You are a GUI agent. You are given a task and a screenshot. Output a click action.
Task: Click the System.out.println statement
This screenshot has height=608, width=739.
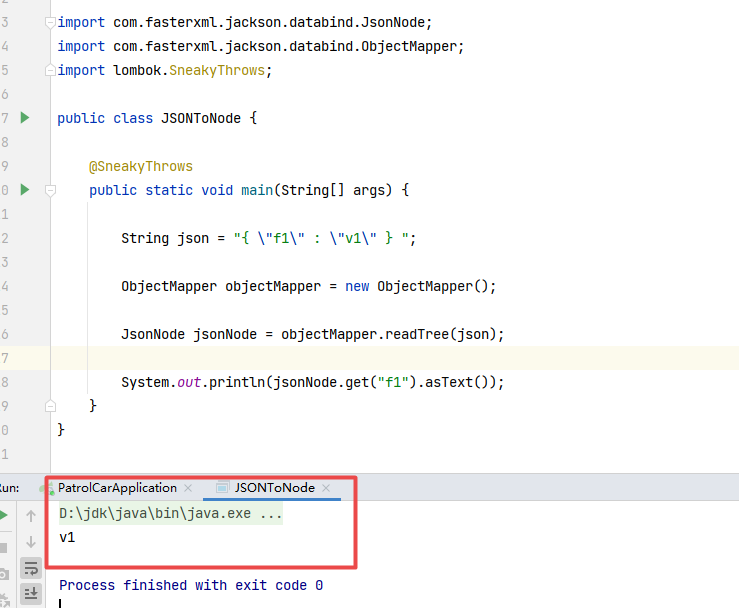point(312,382)
